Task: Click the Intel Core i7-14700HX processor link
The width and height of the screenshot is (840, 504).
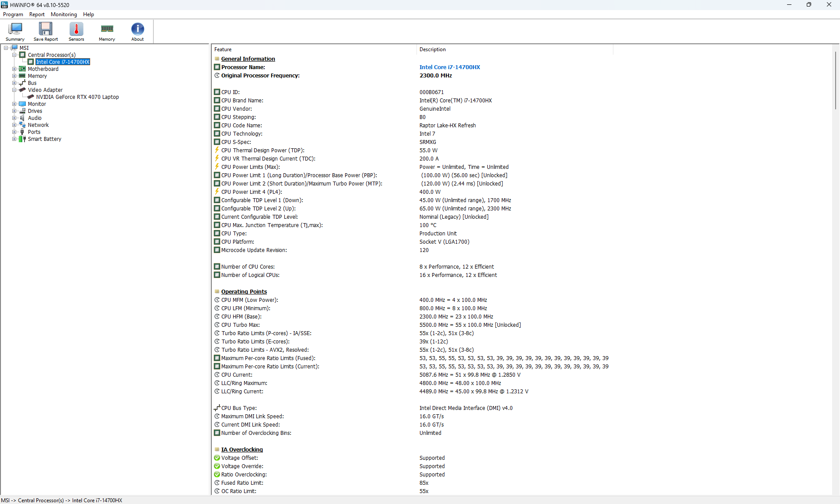Action: pos(449,67)
